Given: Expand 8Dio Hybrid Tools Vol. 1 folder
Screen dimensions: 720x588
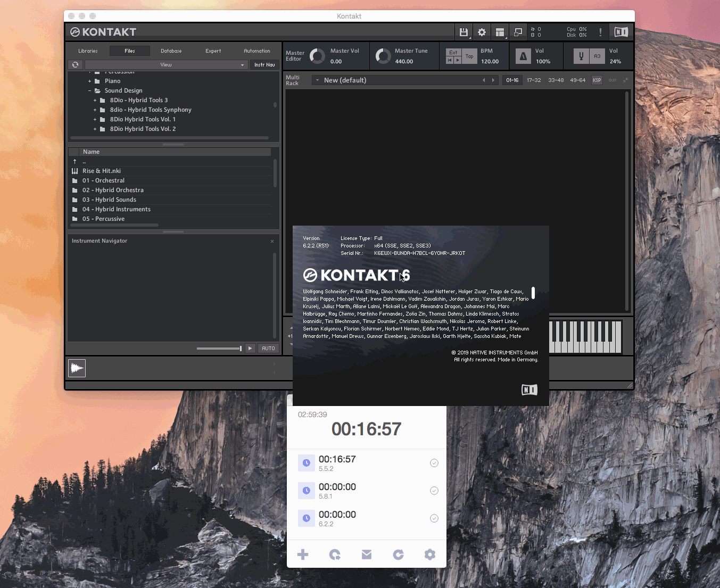Looking at the screenshot, I should point(95,120).
